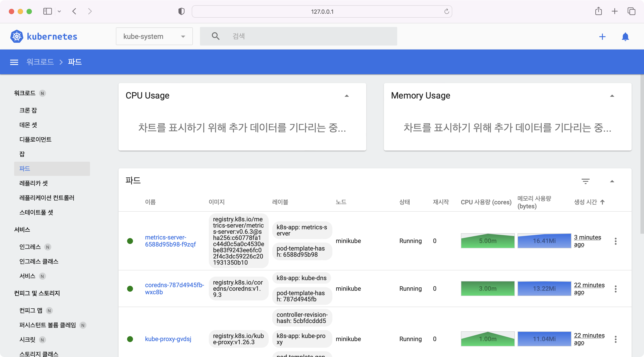Select 크론 잡 in the sidebar
Image resolution: width=644 pixels, height=357 pixels.
point(28,110)
